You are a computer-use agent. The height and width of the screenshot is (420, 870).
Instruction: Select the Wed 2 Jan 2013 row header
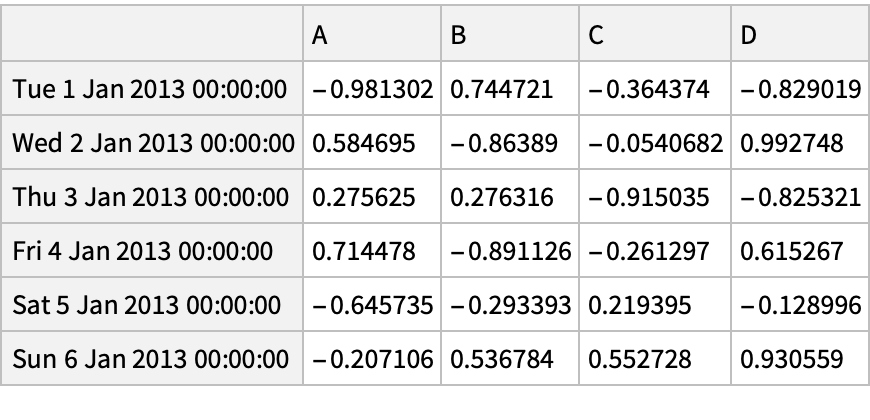coord(152,144)
